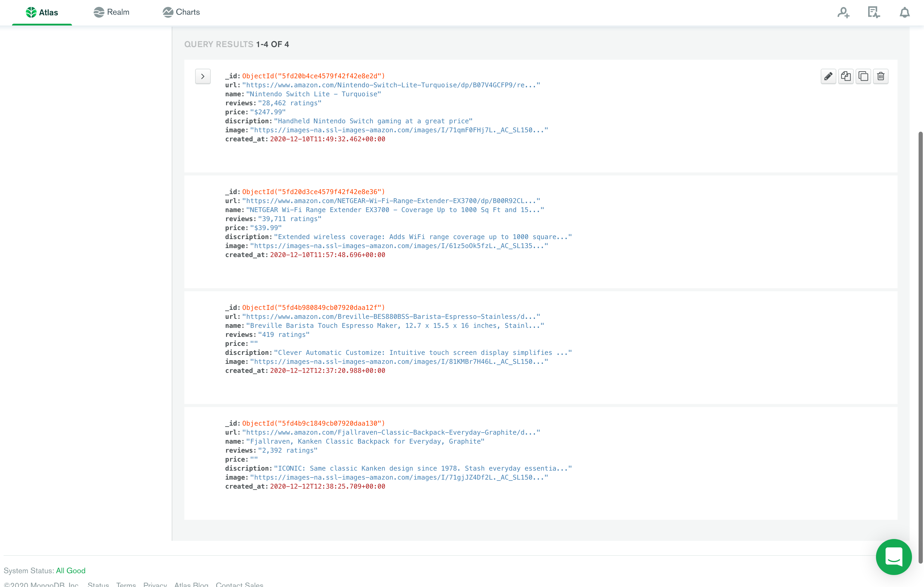Screen dimensions: 924x587
Task: Click the Breville amazon url value
Action: tap(391, 317)
